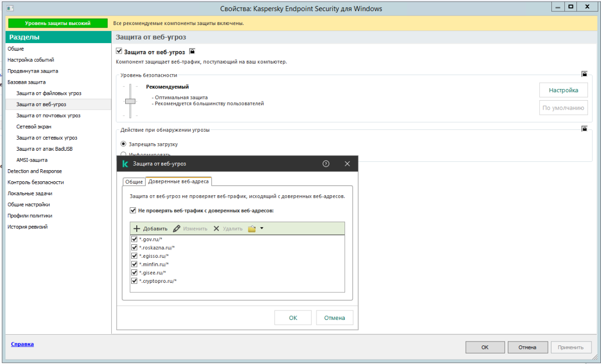Uncheck the *.roskazna.ru/* entry
Image resolution: width=601 pixels, height=364 pixels.
[134, 247]
